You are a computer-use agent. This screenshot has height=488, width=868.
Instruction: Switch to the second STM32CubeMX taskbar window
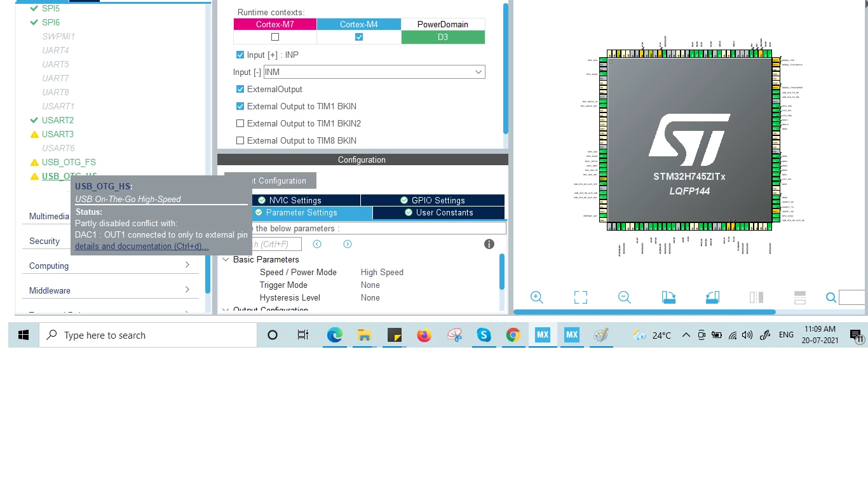point(572,335)
